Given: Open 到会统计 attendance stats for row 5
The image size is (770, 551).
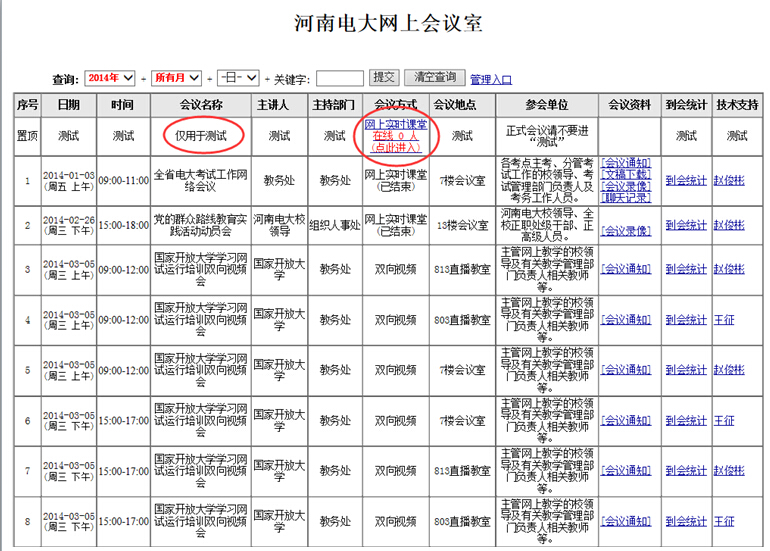Looking at the screenshot, I should 686,370.
